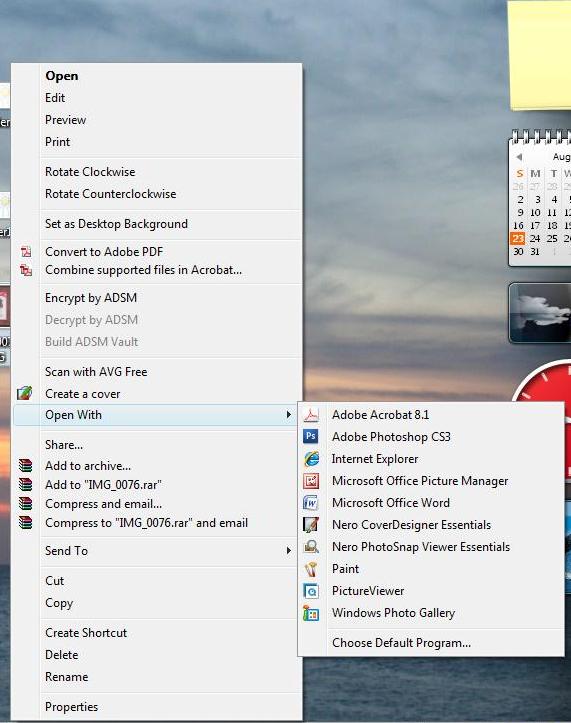Click the Nero CoverDesigner Essentials icon
This screenshot has height=723, width=571.
(311, 525)
